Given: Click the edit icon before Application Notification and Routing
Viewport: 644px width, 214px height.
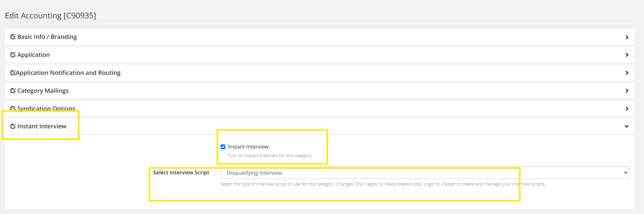Looking at the screenshot, I should coord(13,73).
